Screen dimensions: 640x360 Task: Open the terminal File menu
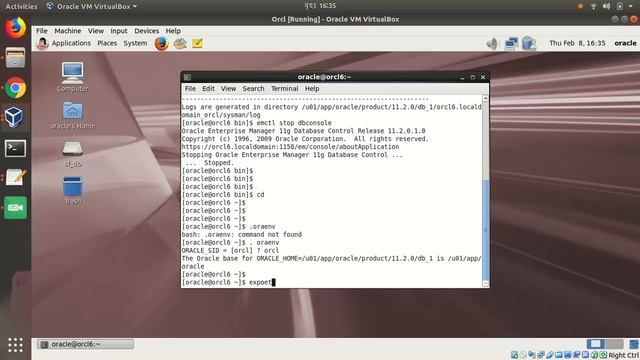190,89
